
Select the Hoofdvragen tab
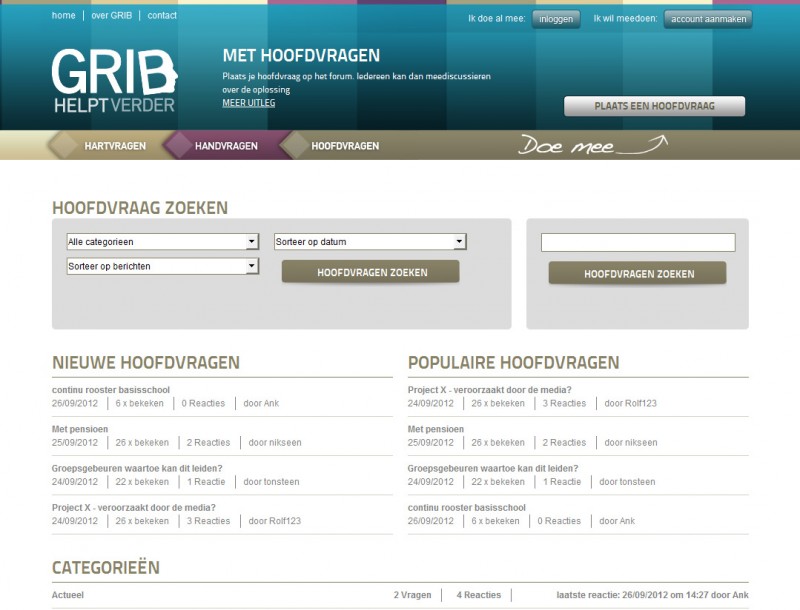click(345, 146)
